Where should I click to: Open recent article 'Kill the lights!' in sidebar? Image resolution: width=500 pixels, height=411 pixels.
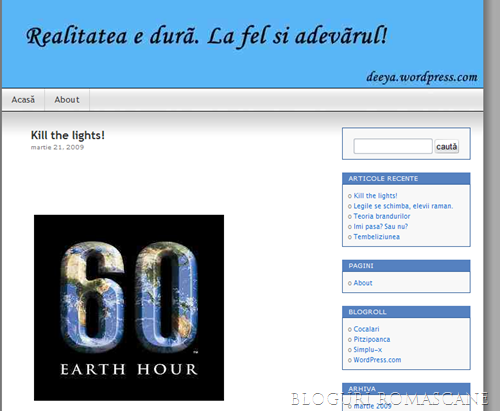(375, 196)
